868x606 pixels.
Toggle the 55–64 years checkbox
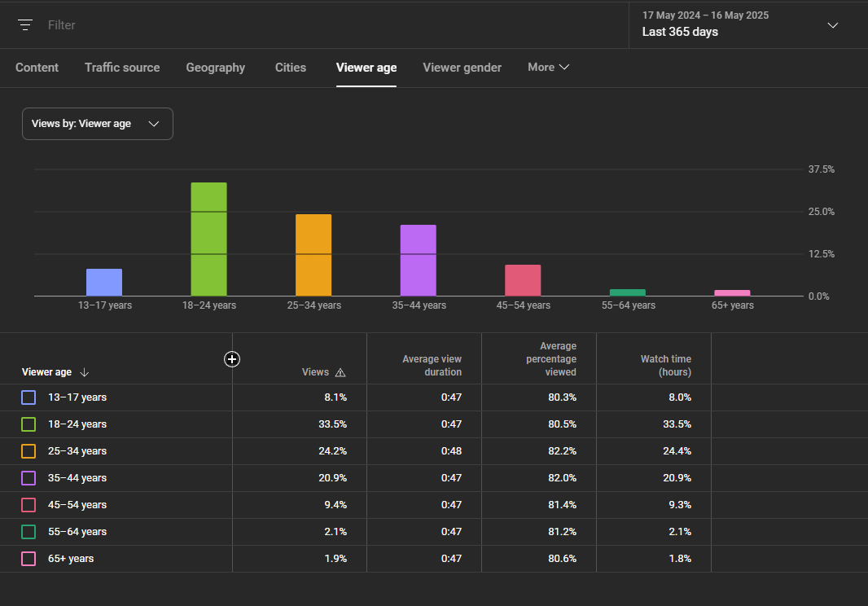pyautogui.click(x=28, y=532)
